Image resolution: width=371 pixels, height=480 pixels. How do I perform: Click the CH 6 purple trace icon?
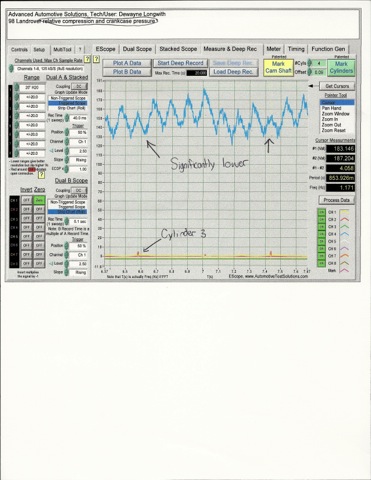click(344, 249)
